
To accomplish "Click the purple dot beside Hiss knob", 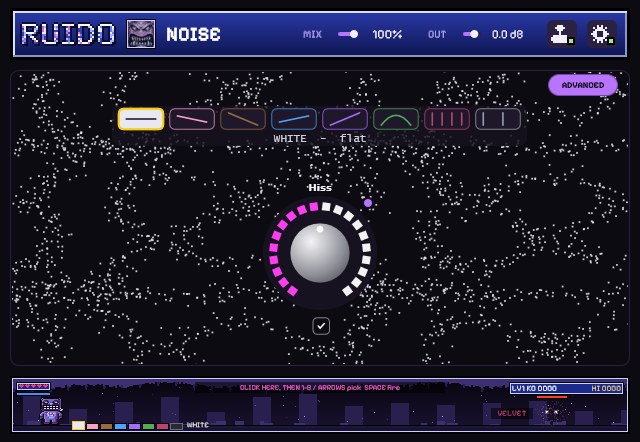I will click(368, 203).
